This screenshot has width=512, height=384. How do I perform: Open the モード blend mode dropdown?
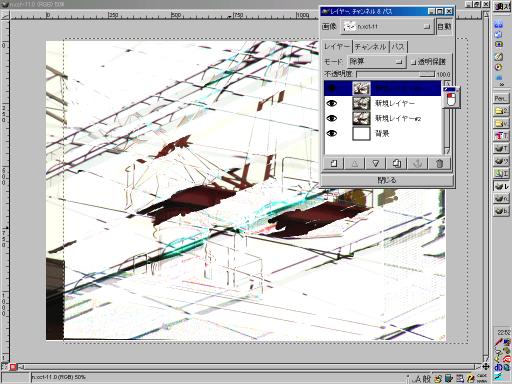(x=376, y=62)
